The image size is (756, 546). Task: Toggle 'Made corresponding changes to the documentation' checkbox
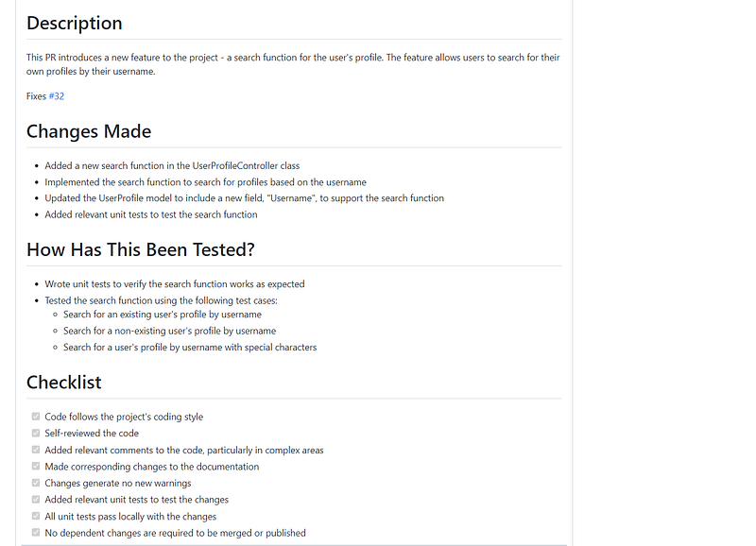36,466
